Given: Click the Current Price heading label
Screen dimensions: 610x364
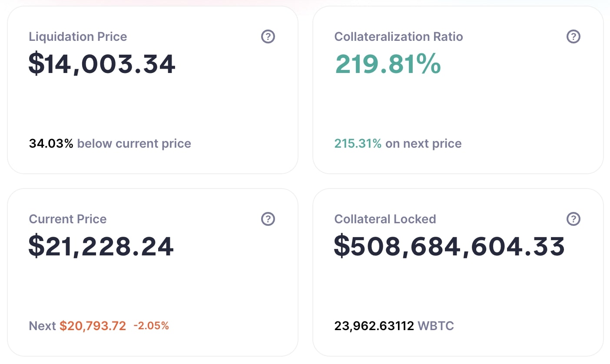Looking at the screenshot, I should click(67, 219).
